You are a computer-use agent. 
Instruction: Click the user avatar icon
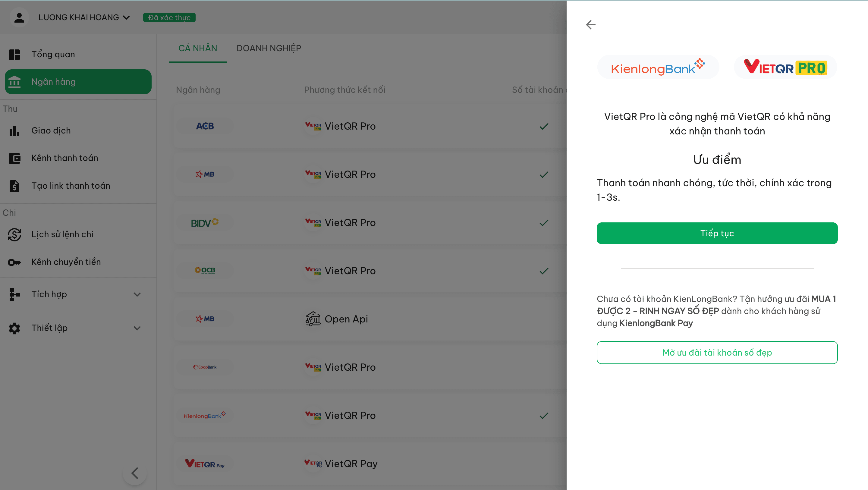[19, 17]
